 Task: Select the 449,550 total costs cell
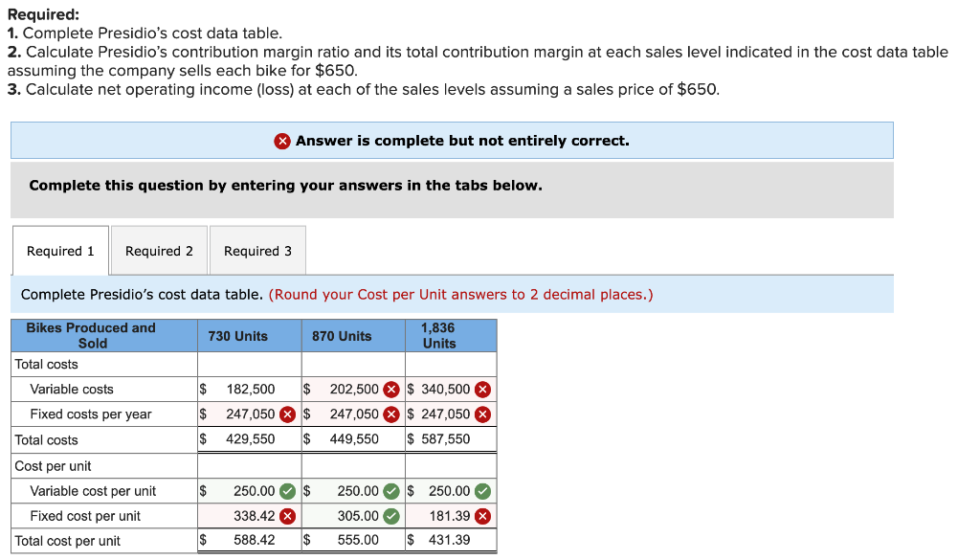[x=354, y=439]
